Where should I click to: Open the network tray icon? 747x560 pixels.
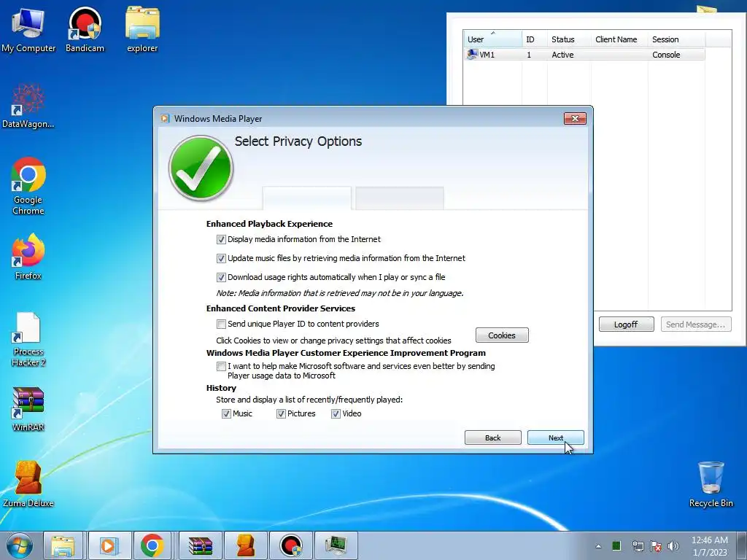coord(638,546)
